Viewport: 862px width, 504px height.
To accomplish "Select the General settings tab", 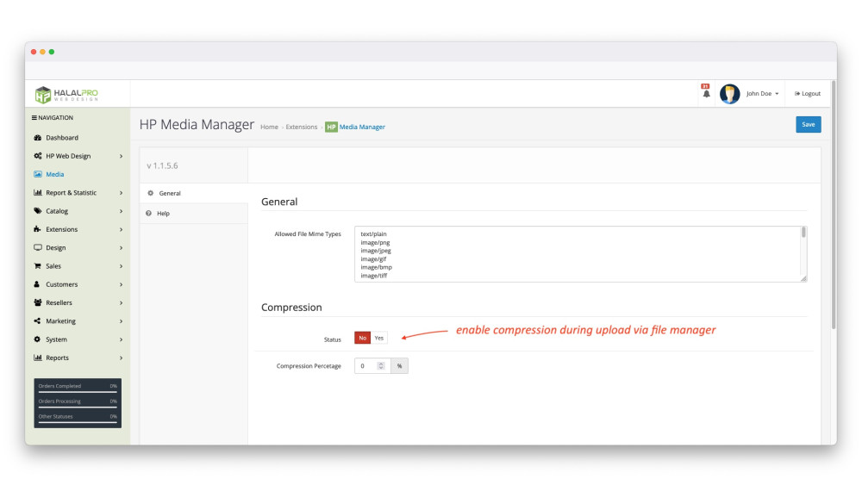I will coord(169,194).
